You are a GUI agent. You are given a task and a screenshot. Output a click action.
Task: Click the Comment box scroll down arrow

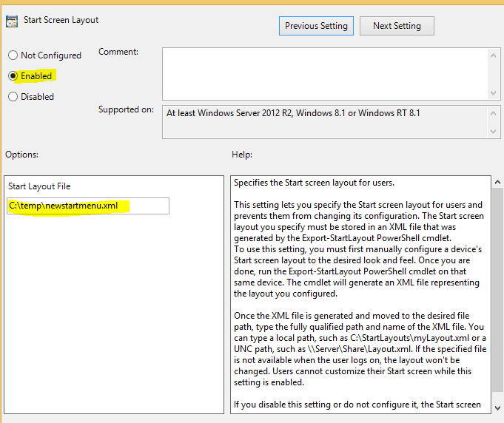(x=494, y=93)
